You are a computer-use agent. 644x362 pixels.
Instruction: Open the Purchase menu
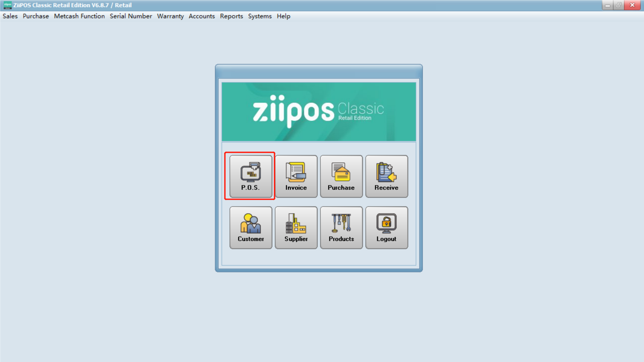point(36,16)
